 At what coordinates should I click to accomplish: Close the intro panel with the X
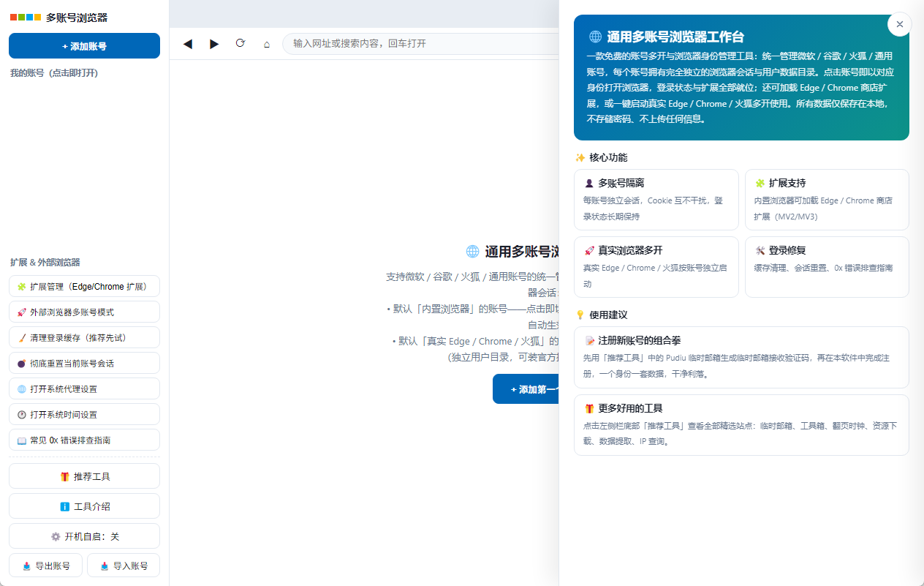pyautogui.click(x=899, y=24)
